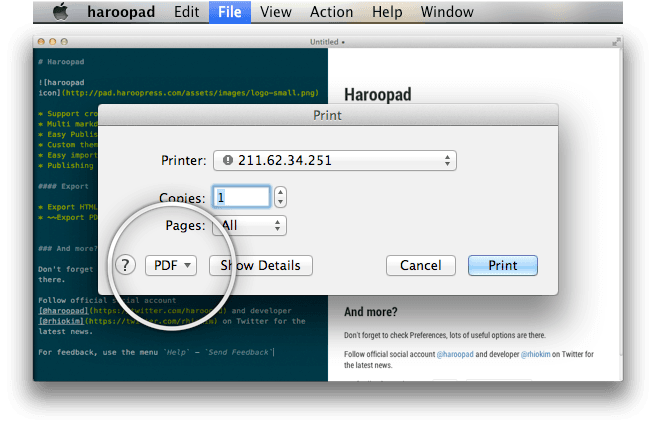Open the Action menu
This screenshot has height=428, width=656.
[x=331, y=12]
